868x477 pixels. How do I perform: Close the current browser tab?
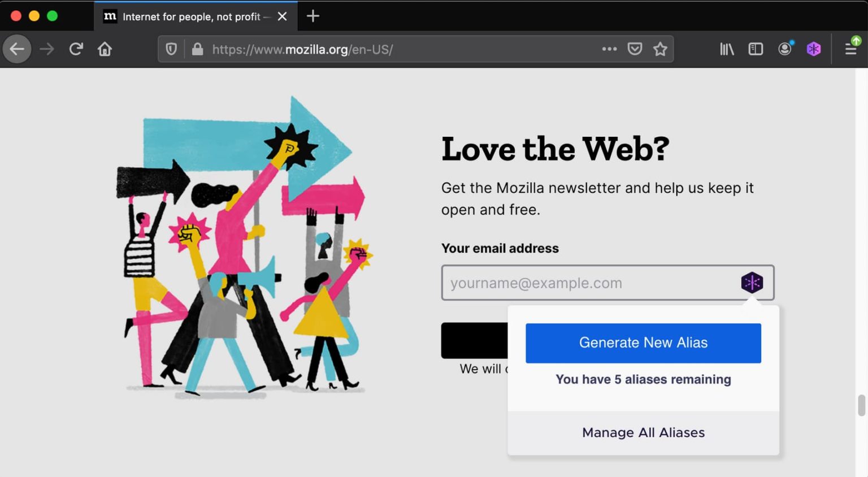click(x=281, y=16)
